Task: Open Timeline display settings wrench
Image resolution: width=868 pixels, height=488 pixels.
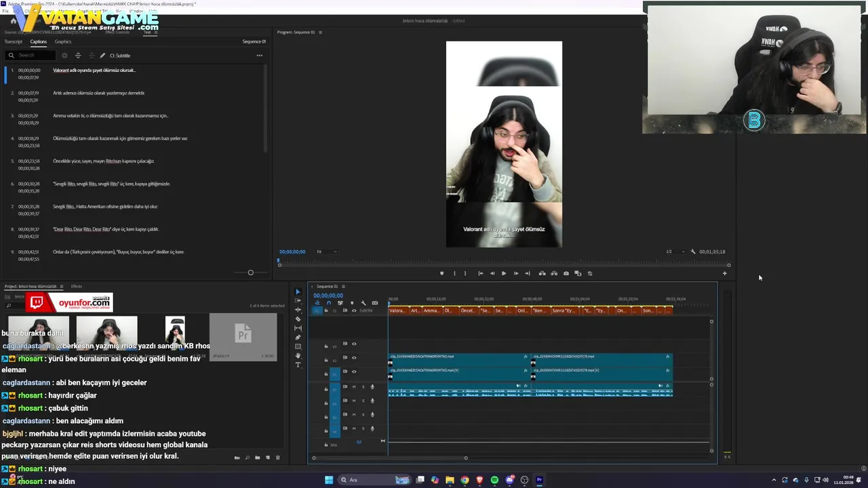Action: coord(363,303)
